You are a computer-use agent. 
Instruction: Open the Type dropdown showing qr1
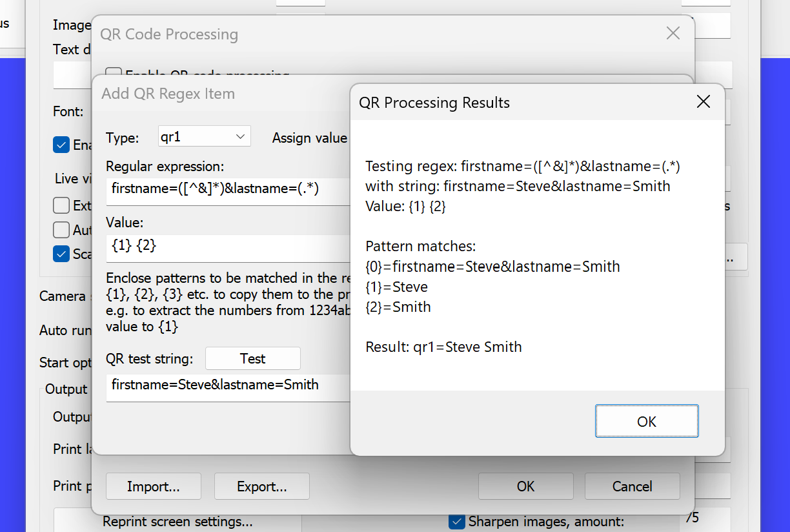[x=204, y=137]
